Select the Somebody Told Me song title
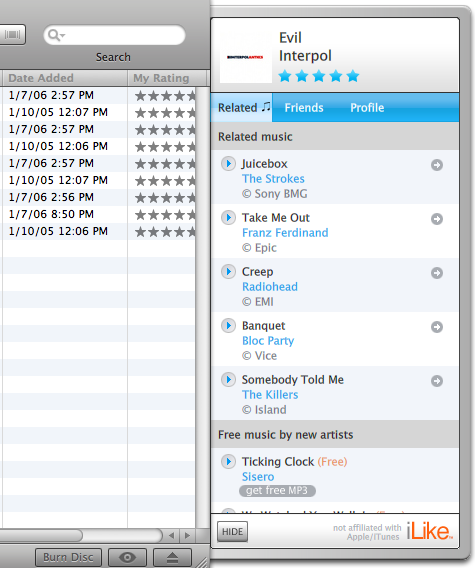 pyautogui.click(x=293, y=380)
